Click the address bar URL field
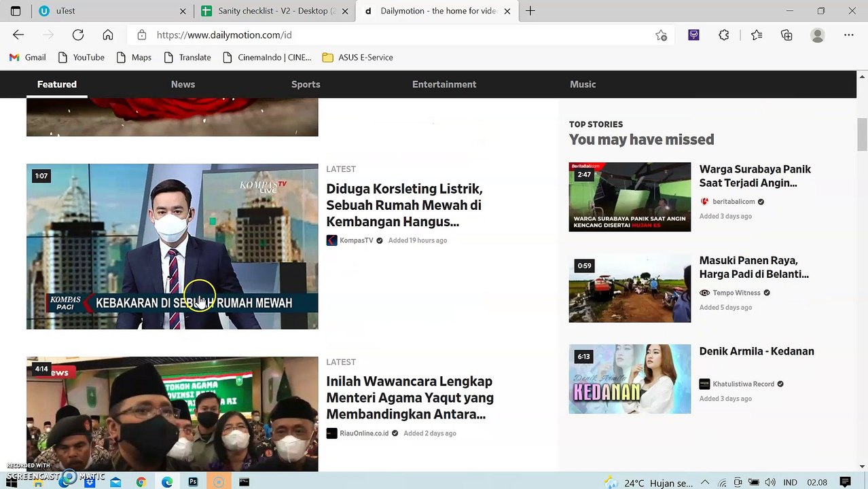Image resolution: width=868 pixels, height=489 pixels. pyautogui.click(x=401, y=35)
